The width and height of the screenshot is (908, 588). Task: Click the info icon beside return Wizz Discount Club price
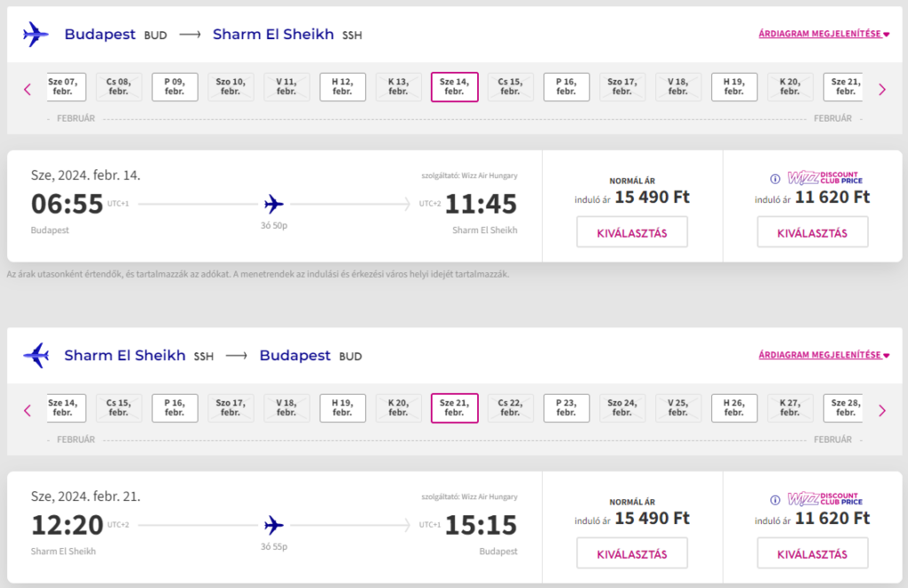[775, 499]
